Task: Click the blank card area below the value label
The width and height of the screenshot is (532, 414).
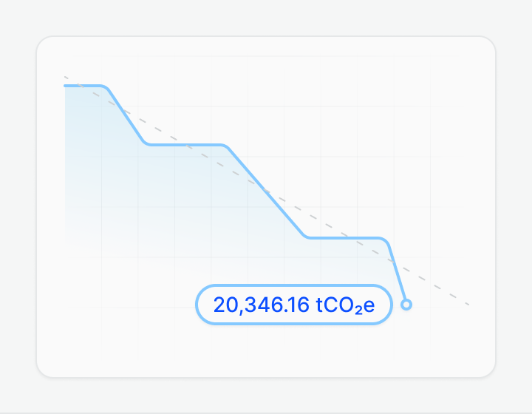Action: click(293, 351)
